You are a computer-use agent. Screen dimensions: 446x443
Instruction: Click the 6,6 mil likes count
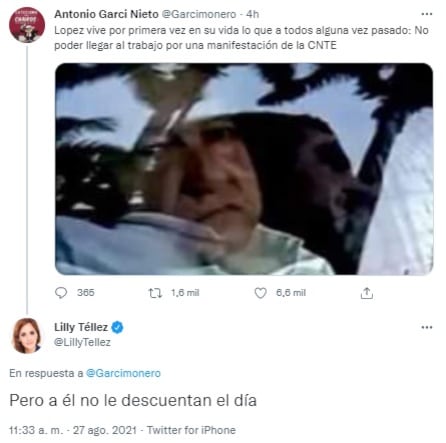pyautogui.click(x=291, y=293)
